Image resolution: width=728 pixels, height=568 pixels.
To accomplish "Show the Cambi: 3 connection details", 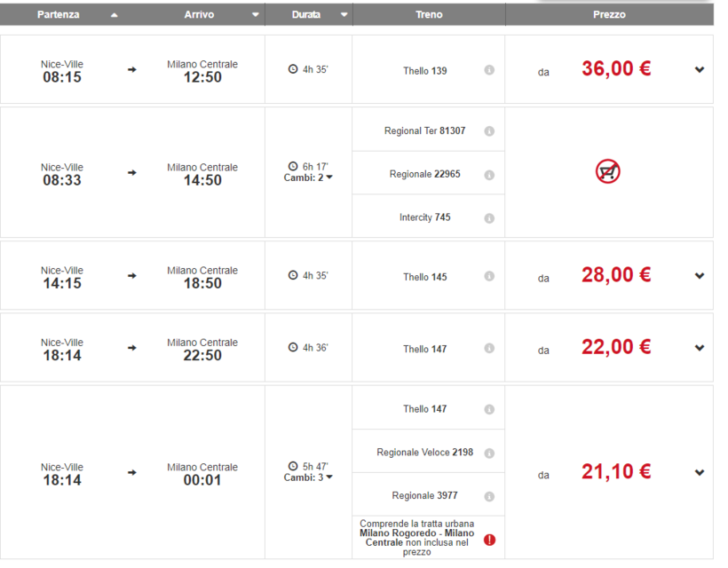I will coord(309,477).
